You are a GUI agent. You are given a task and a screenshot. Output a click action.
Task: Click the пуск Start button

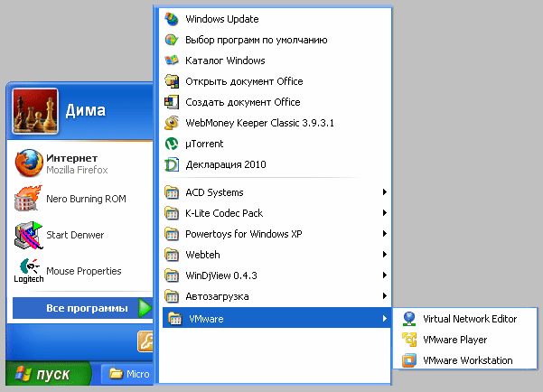(x=48, y=374)
